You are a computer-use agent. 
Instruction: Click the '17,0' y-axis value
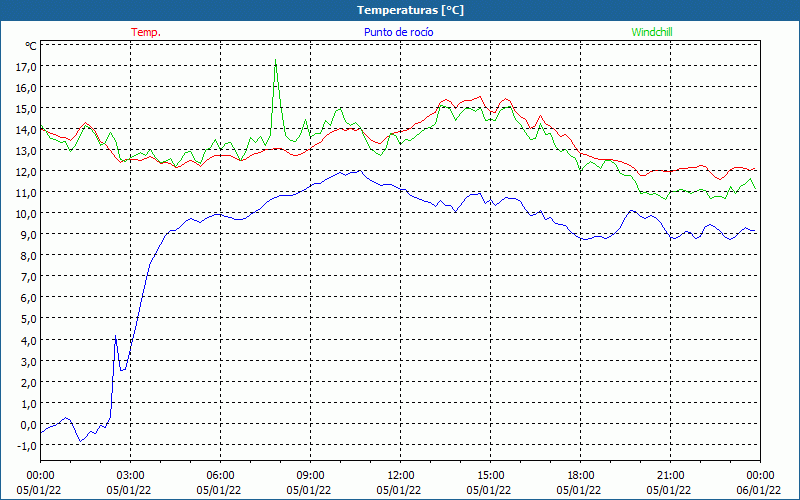(26, 67)
